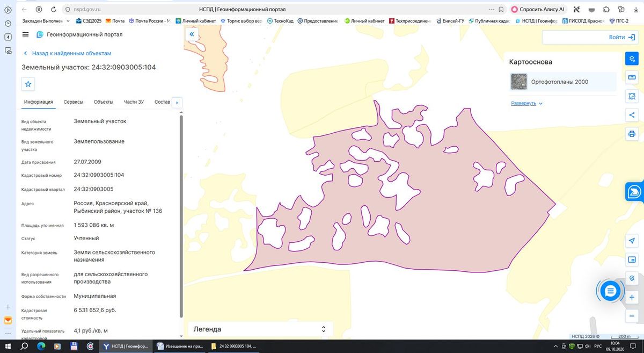Select the ruler measurement tool
The width and height of the screenshot is (644, 353).
coord(632,77)
